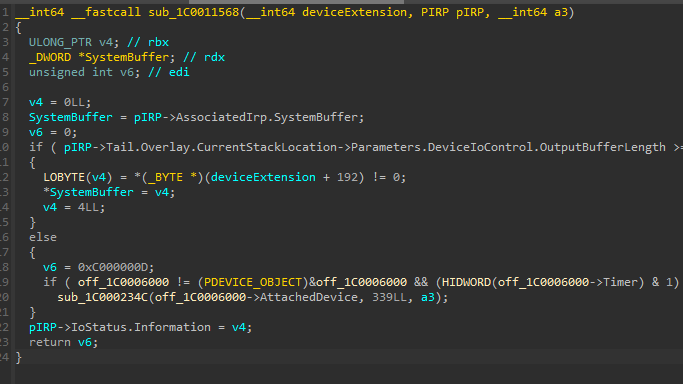
Task: Click the sub_1C000234C function call
Action: click(102, 297)
